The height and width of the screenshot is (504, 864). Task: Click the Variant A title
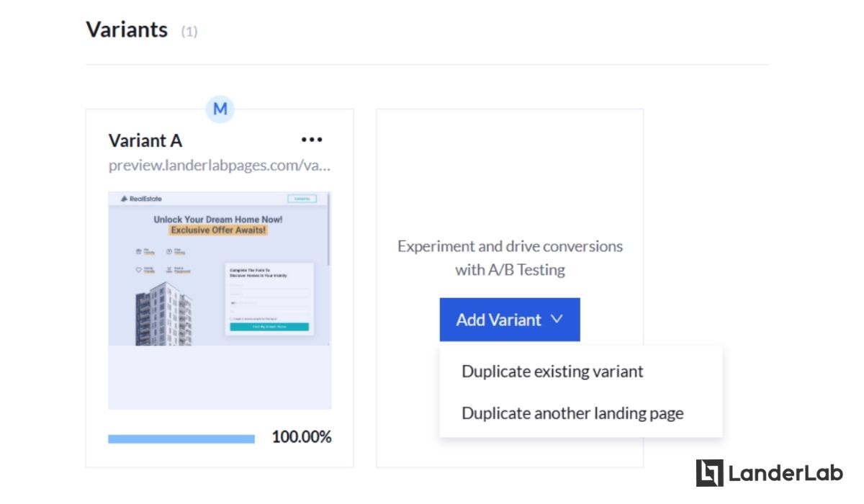(145, 140)
